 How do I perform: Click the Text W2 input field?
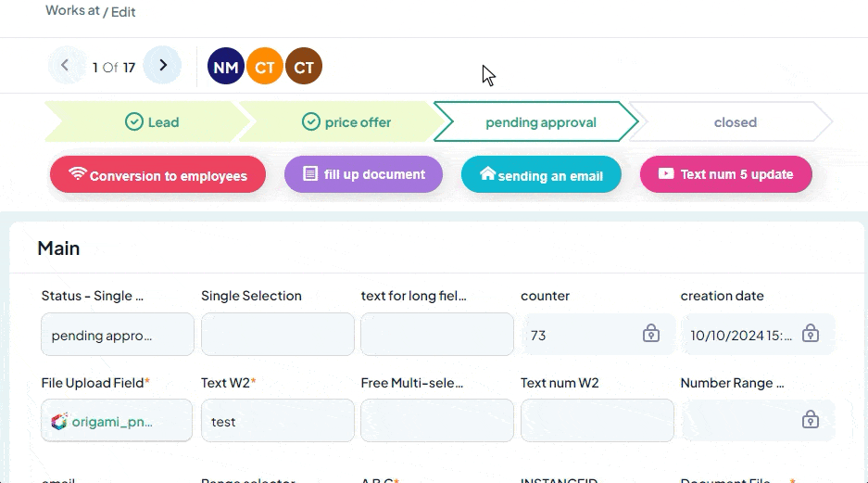coord(277,421)
